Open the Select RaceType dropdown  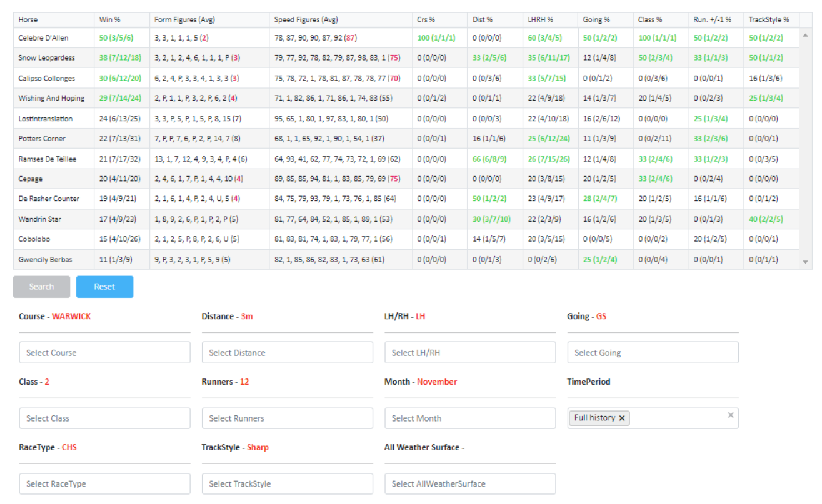[104, 483]
